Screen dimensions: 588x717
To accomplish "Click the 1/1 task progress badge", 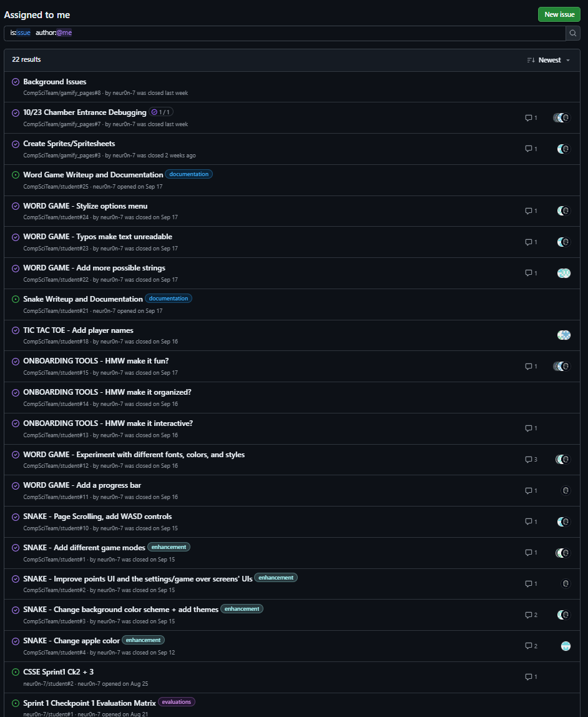I will coord(161,112).
